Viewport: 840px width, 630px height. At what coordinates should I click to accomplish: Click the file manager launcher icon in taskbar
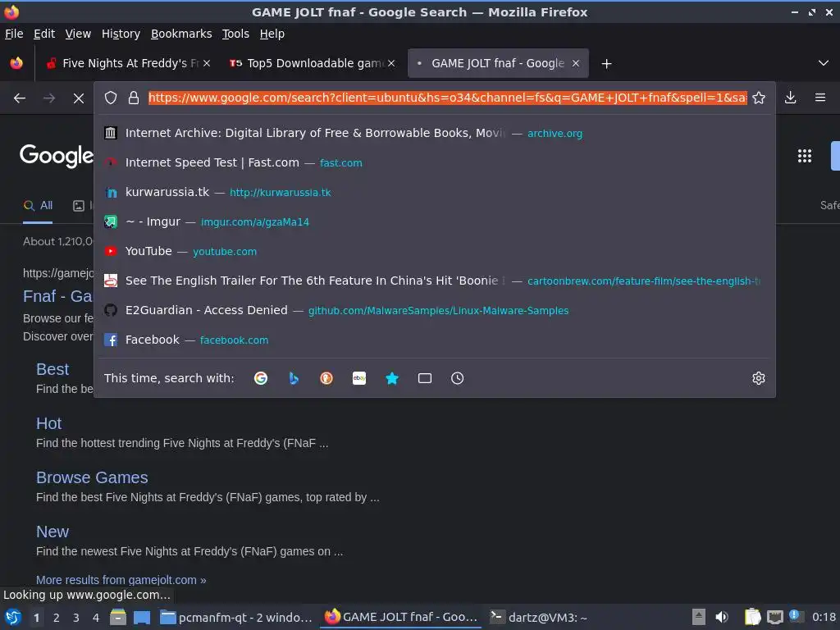[x=118, y=617]
